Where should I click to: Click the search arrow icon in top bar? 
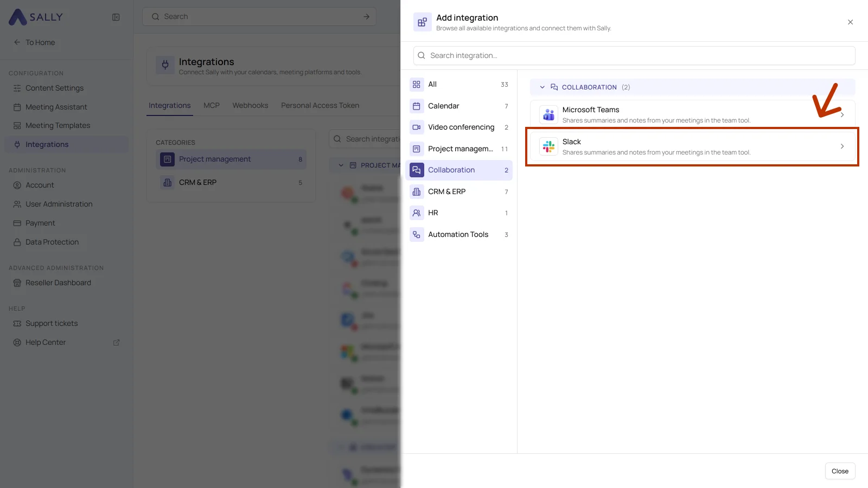point(367,17)
